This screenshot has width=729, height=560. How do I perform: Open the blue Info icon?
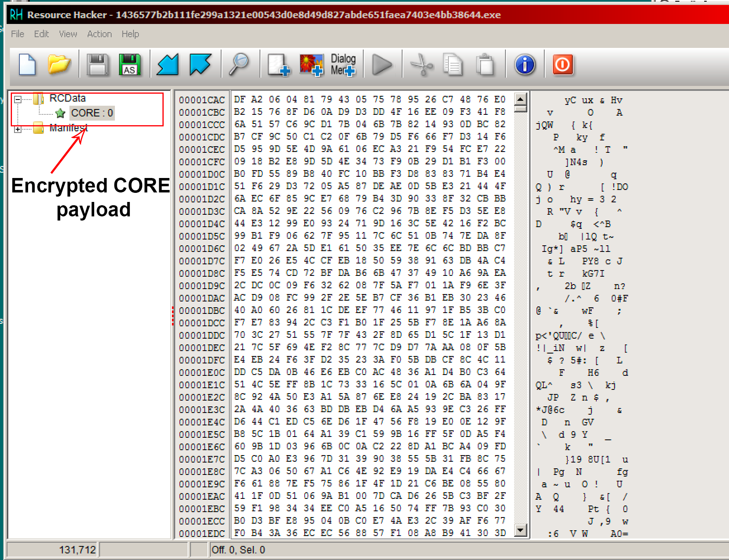pyautogui.click(x=525, y=65)
